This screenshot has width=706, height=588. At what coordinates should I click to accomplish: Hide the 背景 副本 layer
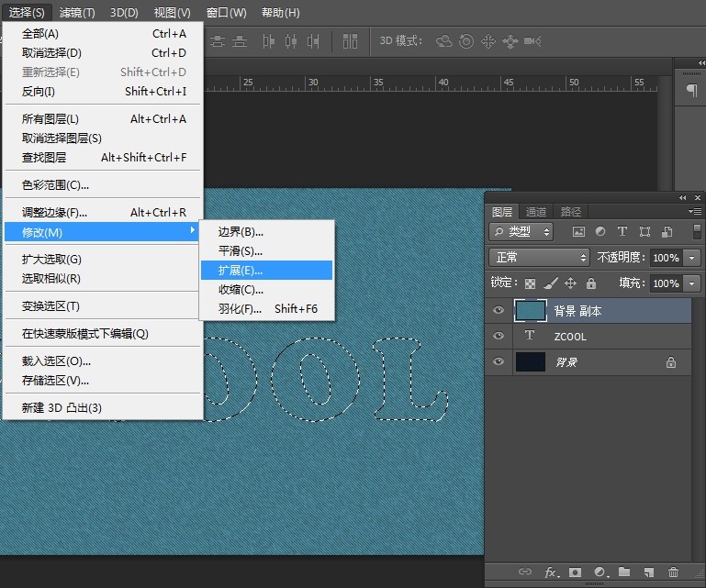click(499, 310)
